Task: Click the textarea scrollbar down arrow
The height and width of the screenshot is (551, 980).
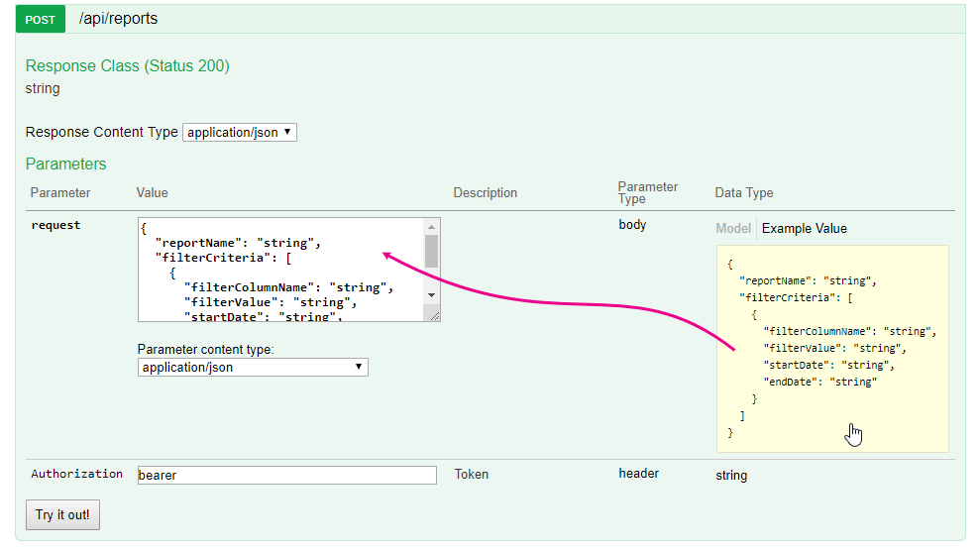Action: point(431,295)
